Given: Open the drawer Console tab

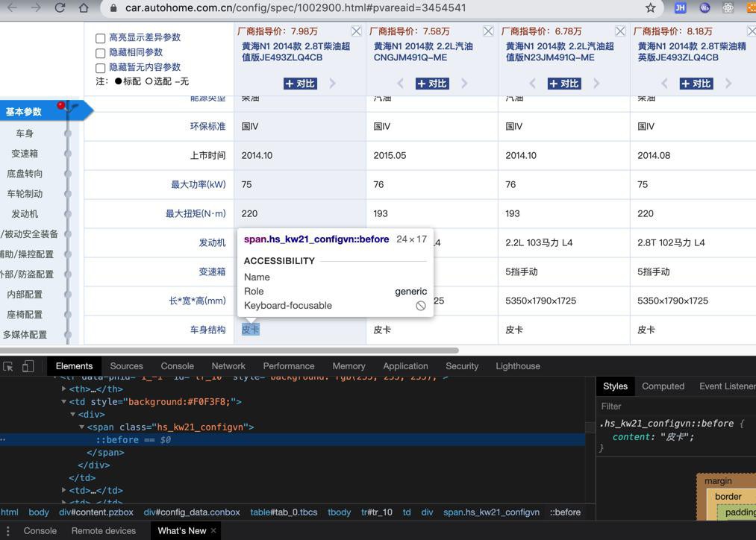Looking at the screenshot, I should point(40,531).
